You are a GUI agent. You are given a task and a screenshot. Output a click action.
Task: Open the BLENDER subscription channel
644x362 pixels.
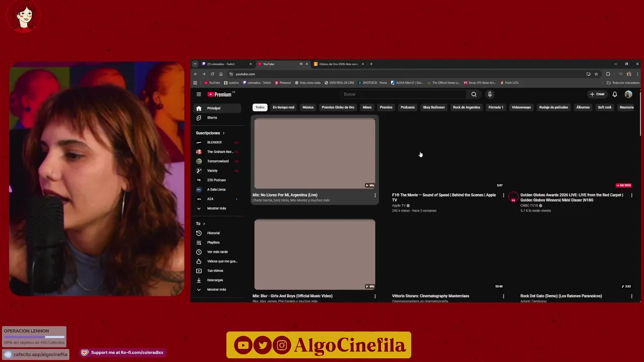point(217,142)
